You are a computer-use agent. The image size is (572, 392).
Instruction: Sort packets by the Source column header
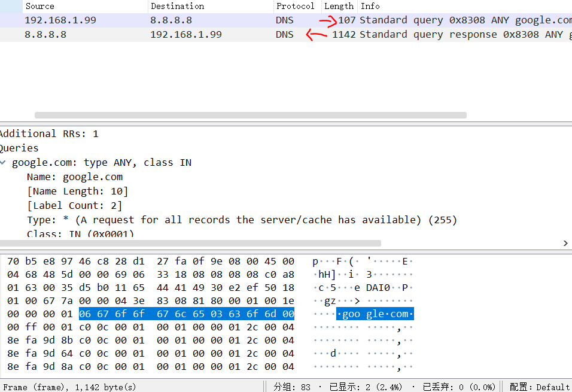click(x=85, y=6)
